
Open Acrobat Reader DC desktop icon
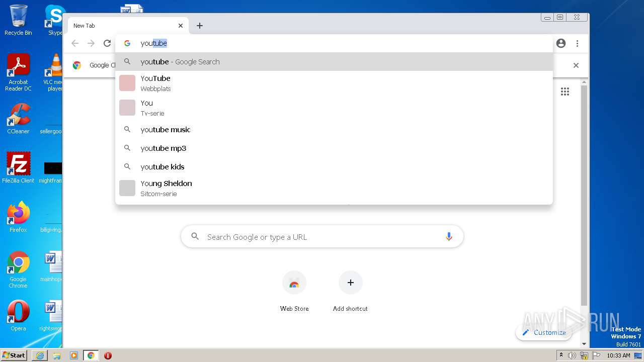pos(18,73)
